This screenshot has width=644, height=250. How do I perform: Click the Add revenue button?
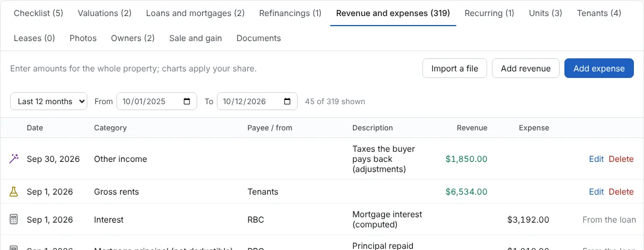click(x=526, y=68)
